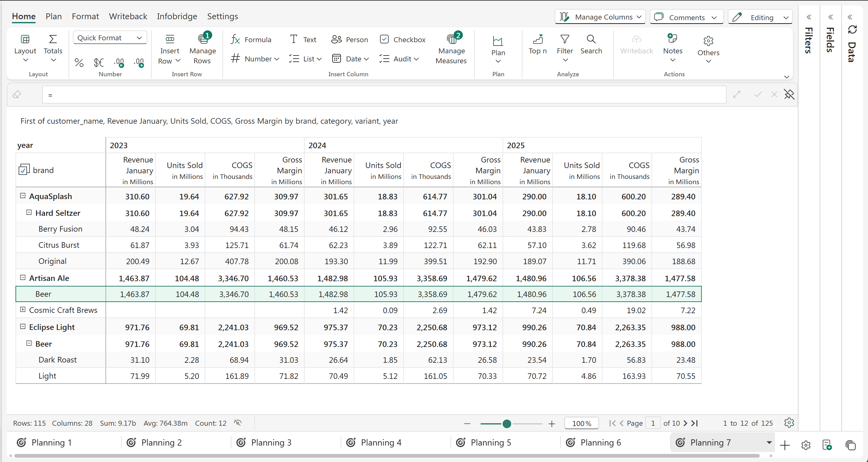Switch to the Writeback ribbon tab
Image resolution: width=868 pixels, height=462 pixels.
point(128,16)
